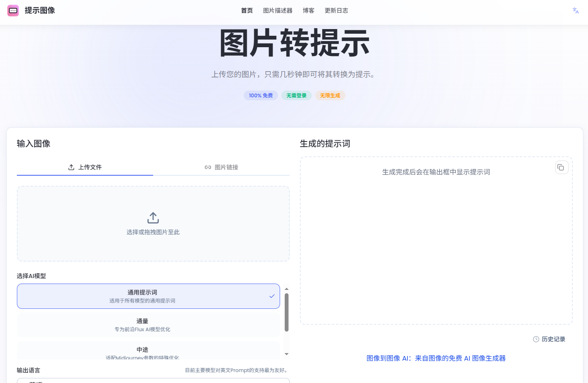Click the upload arrow icon in the drop zone
Screen dimensions: 588x383
(153, 217)
